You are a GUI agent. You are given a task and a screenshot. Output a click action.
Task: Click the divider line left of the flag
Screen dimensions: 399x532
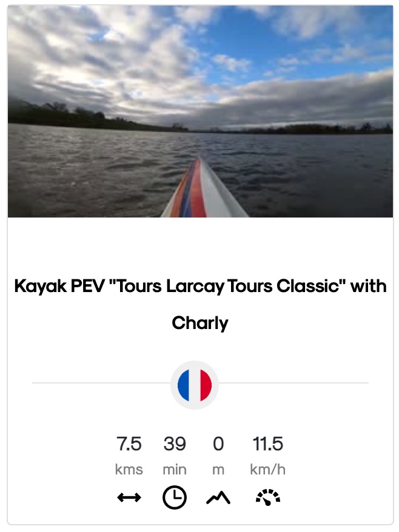101,383
